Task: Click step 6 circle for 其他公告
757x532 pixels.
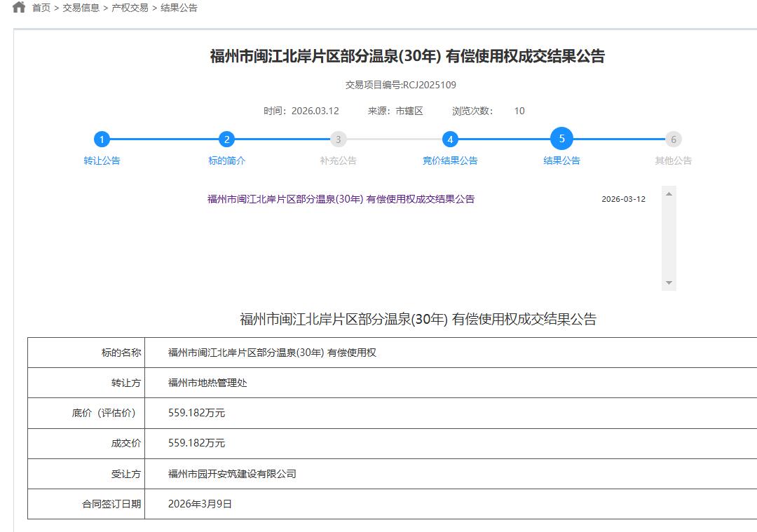Action: [x=673, y=139]
